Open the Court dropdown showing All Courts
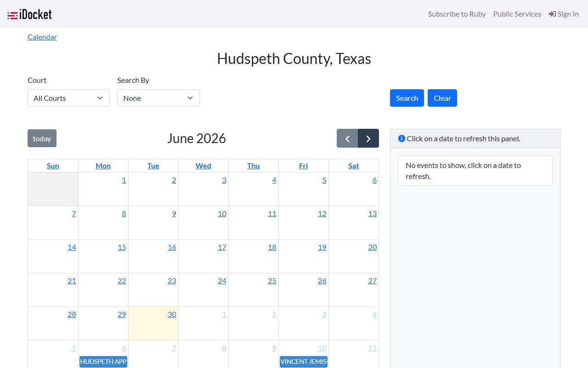The image size is (588, 368). (x=68, y=98)
